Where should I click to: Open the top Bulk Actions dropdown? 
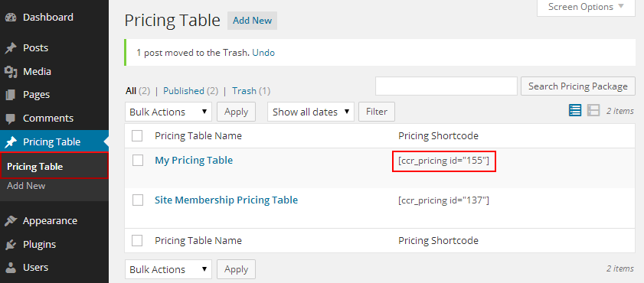(x=168, y=112)
